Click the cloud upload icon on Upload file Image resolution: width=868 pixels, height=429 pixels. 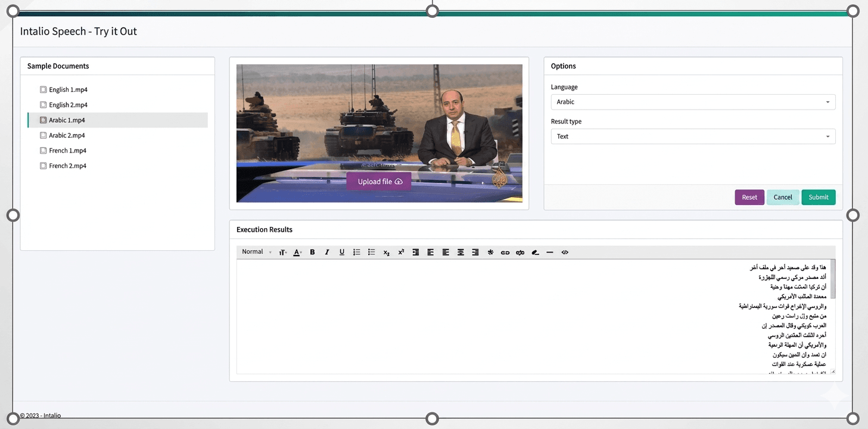pos(399,182)
